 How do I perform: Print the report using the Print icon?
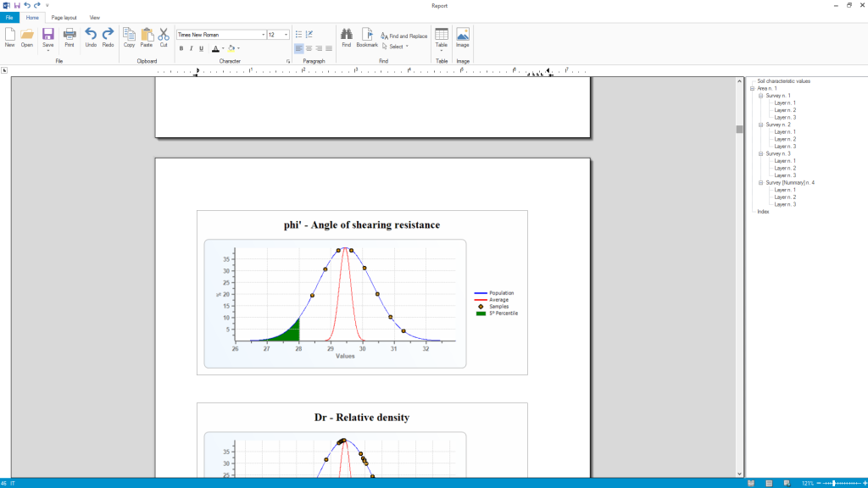[x=70, y=35]
